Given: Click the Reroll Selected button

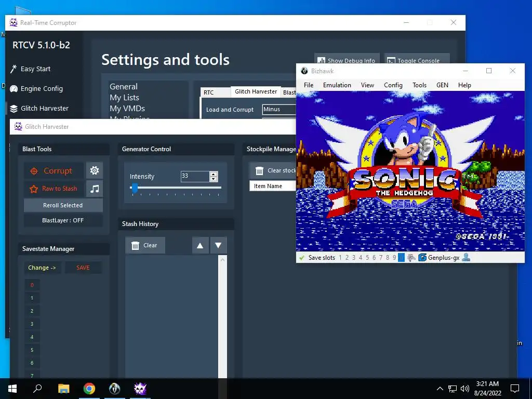Looking at the screenshot, I should click(x=63, y=205).
